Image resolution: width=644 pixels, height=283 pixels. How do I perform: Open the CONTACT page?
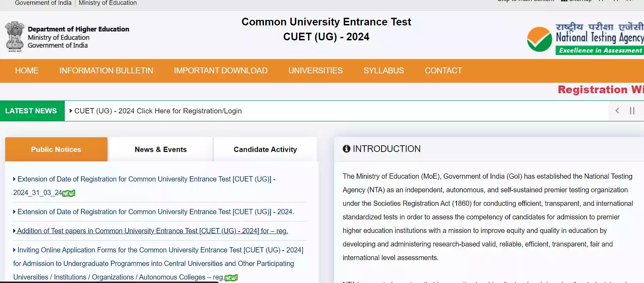(x=443, y=71)
